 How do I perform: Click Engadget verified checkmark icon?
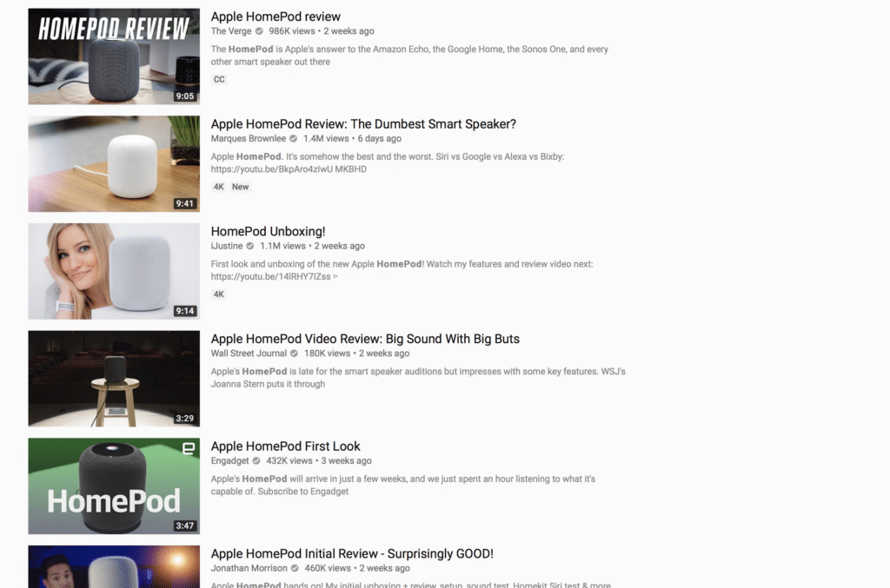tap(256, 461)
